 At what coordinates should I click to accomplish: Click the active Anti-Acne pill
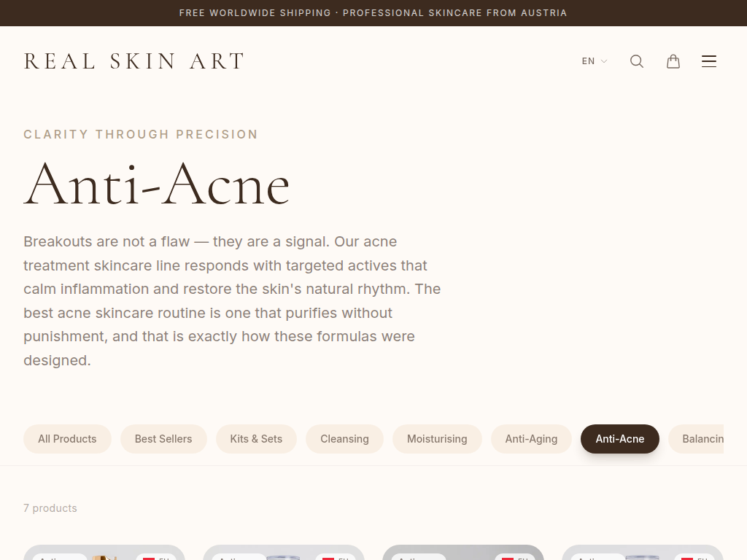point(619,439)
